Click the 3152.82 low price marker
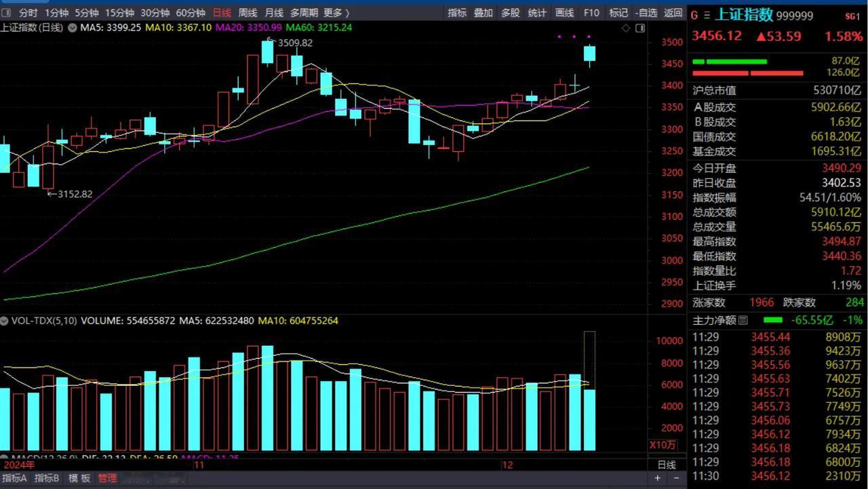The width and height of the screenshot is (868, 489). [75, 194]
